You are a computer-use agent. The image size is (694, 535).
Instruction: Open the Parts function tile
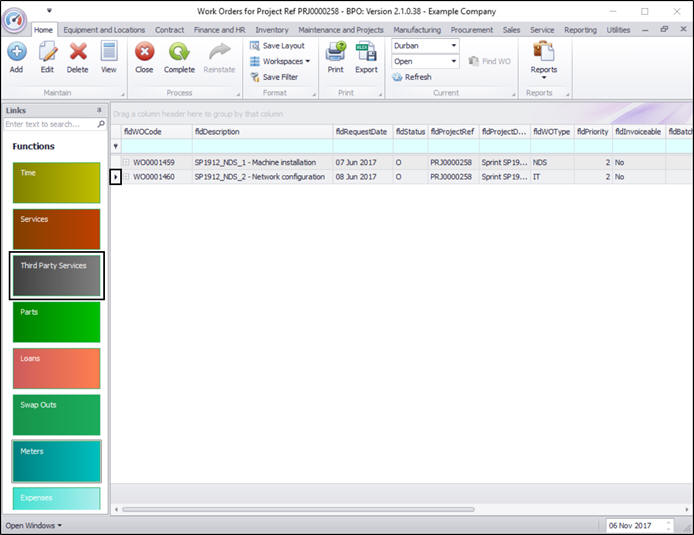click(56, 322)
